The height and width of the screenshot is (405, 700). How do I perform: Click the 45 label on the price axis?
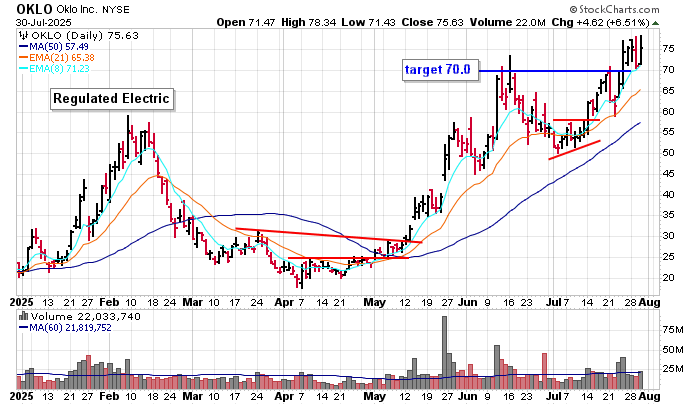tap(668, 174)
